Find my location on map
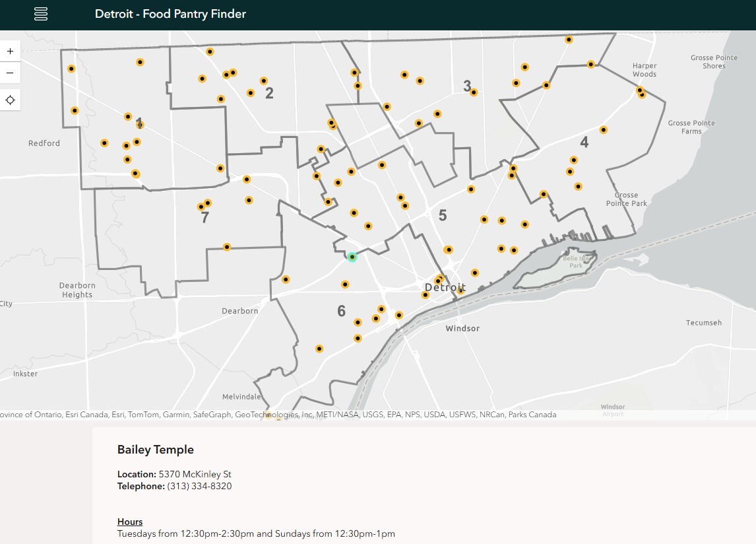Screen dimensions: 756x544 pos(10,100)
